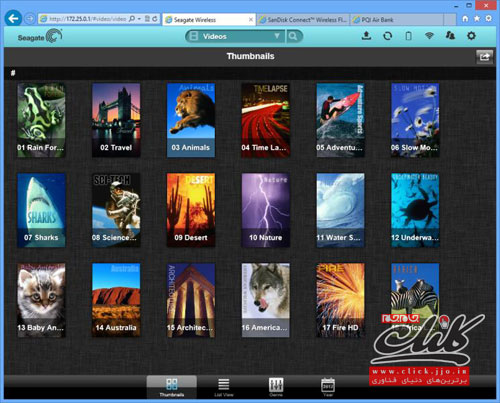Open the 13 Baby Animals video thumbnail

click(41, 300)
